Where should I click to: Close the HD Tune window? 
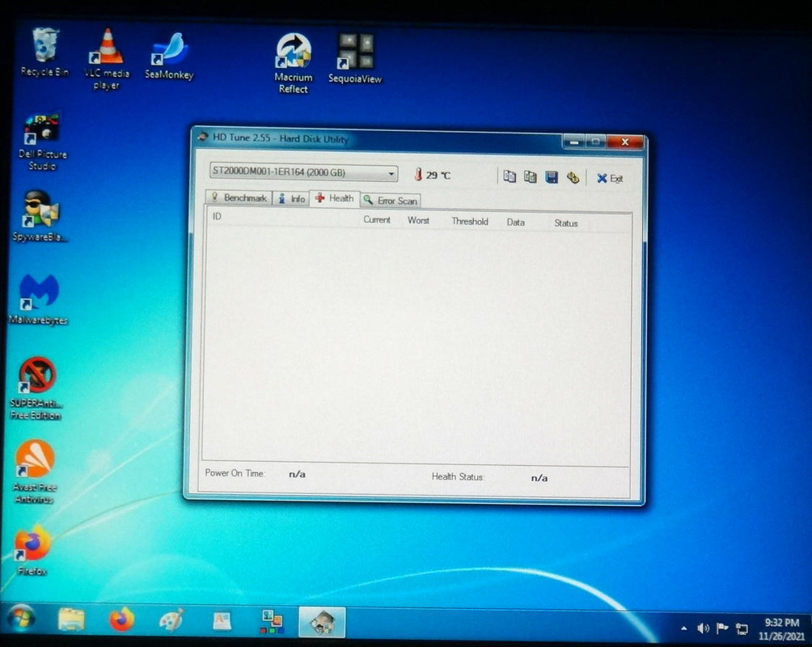click(x=625, y=142)
